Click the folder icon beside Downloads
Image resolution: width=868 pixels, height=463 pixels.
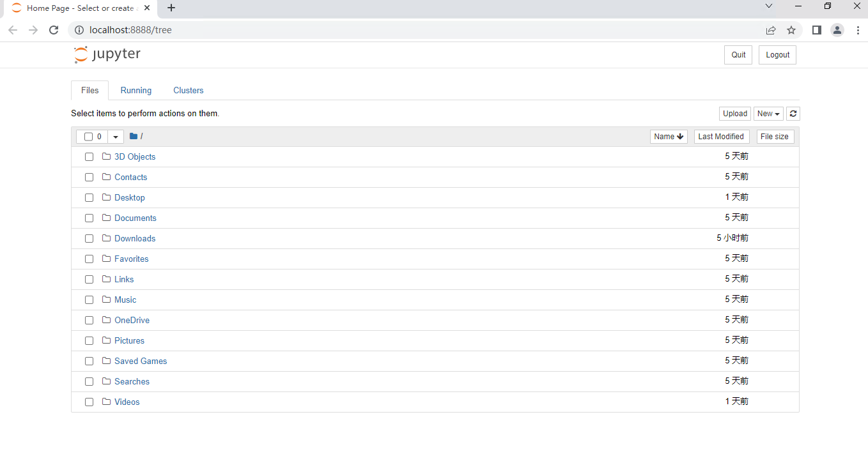coord(107,238)
